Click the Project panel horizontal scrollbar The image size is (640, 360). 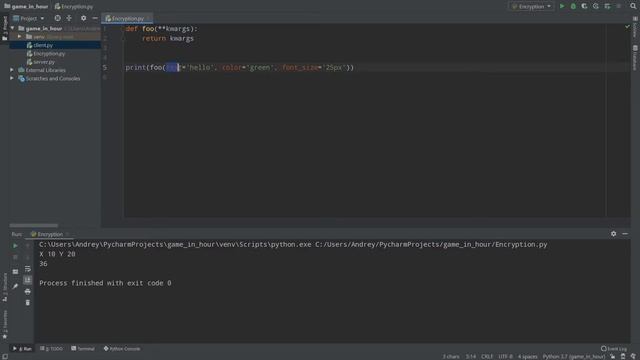(33, 225)
